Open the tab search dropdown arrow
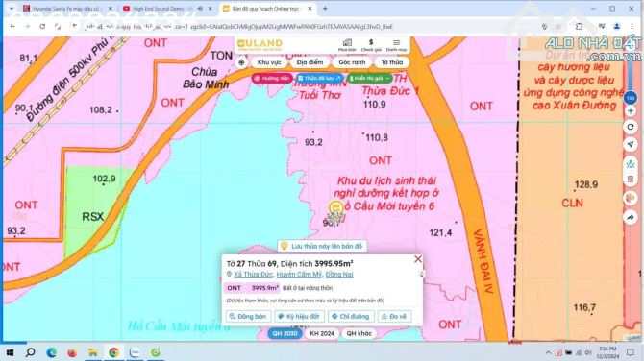This screenshot has height=361, width=644. (x=12, y=9)
